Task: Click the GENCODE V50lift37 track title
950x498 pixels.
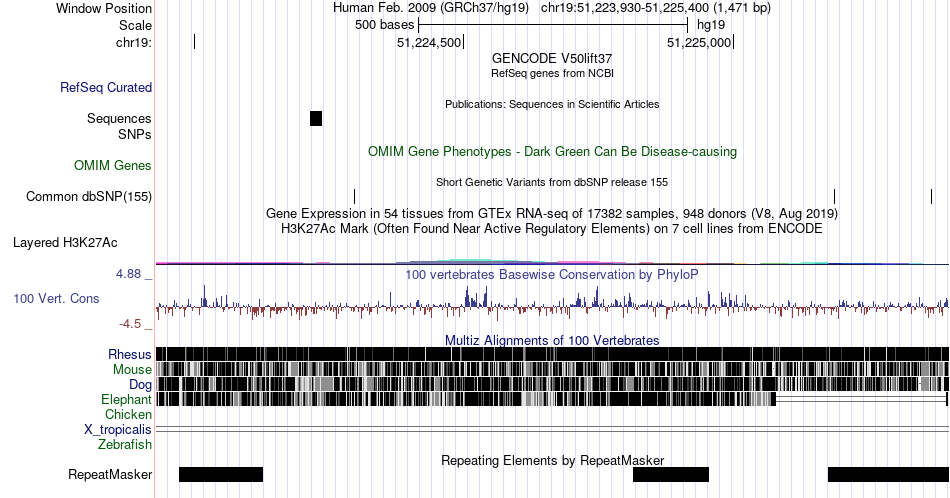Action: click(x=552, y=59)
